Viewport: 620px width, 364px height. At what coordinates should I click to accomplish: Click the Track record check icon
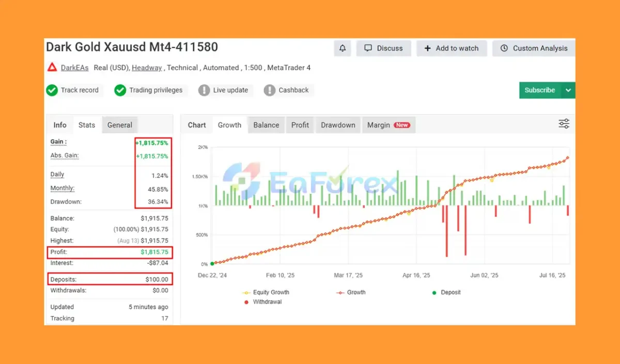coord(52,90)
